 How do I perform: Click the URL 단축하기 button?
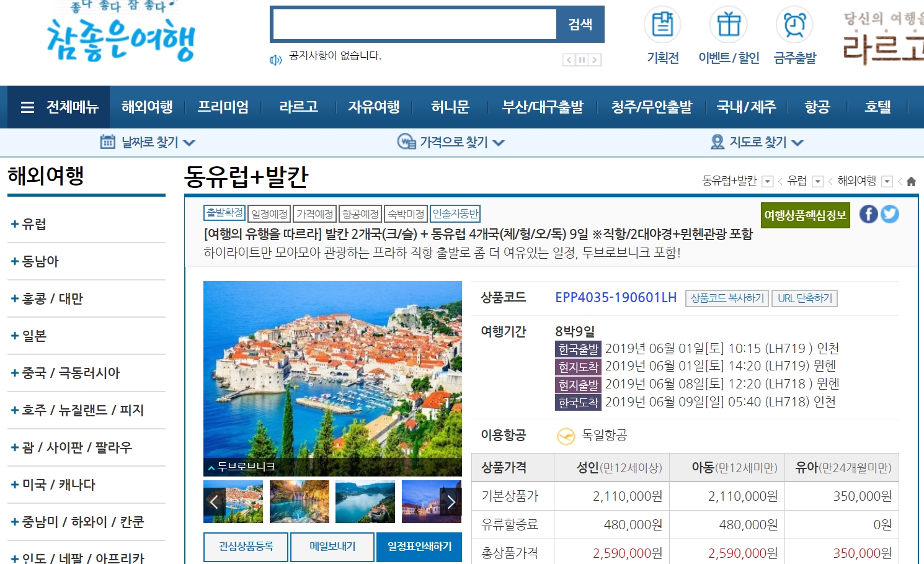pyautogui.click(x=805, y=298)
